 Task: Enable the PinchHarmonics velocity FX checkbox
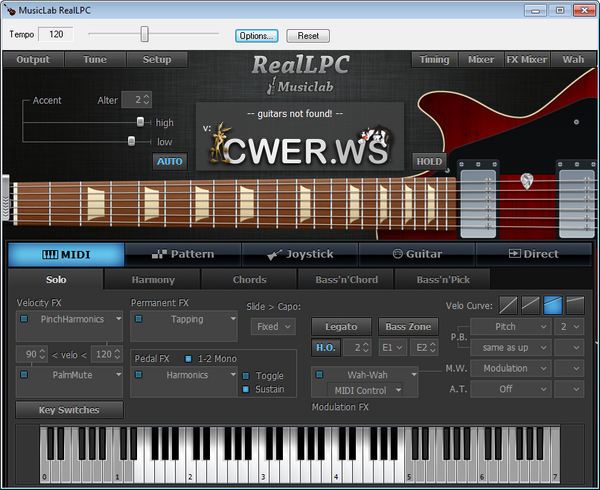(x=24, y=320)
